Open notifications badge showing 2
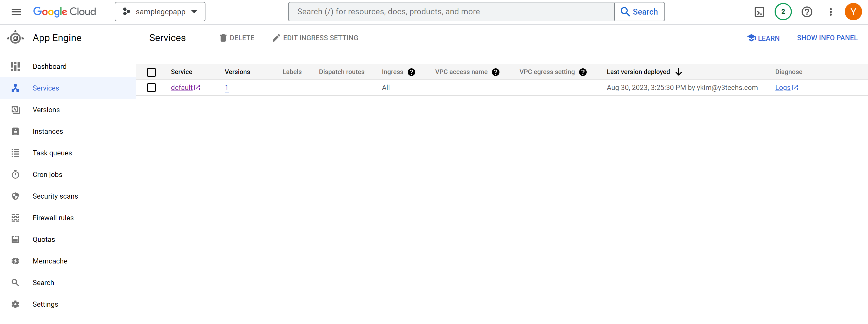The height and width of the screenshot is (324, 868). [783, 12]
